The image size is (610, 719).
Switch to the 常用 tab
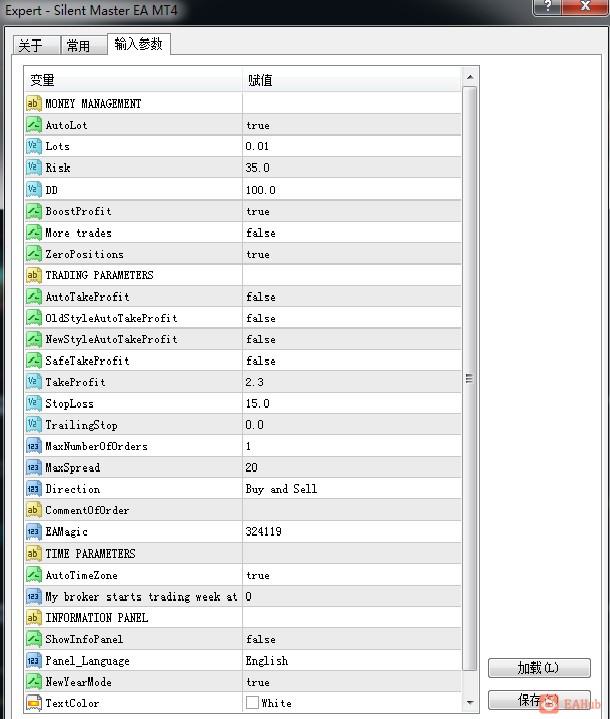coord(84,45)
